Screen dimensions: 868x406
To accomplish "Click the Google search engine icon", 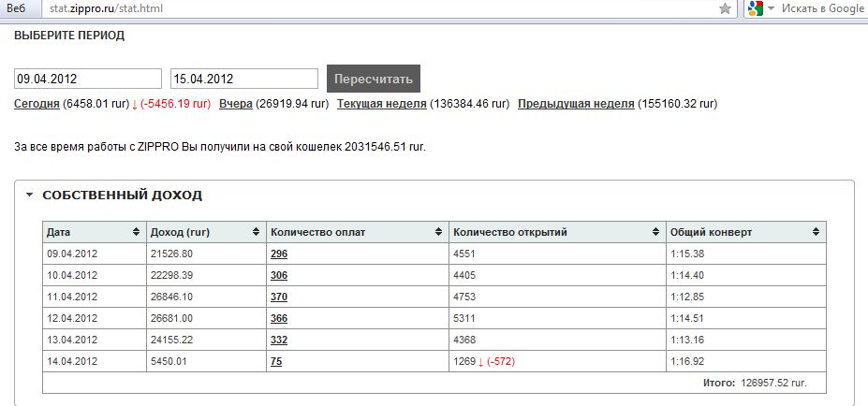I will pos(756,8).
